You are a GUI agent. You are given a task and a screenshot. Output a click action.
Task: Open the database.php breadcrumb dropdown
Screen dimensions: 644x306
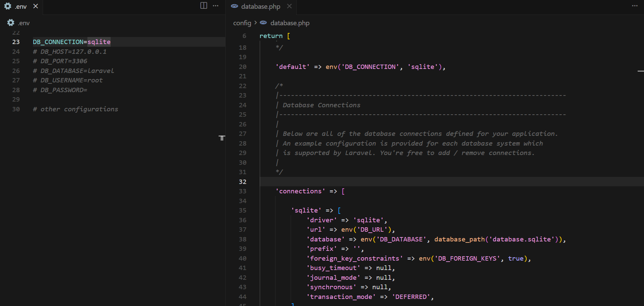pos(290,23)
